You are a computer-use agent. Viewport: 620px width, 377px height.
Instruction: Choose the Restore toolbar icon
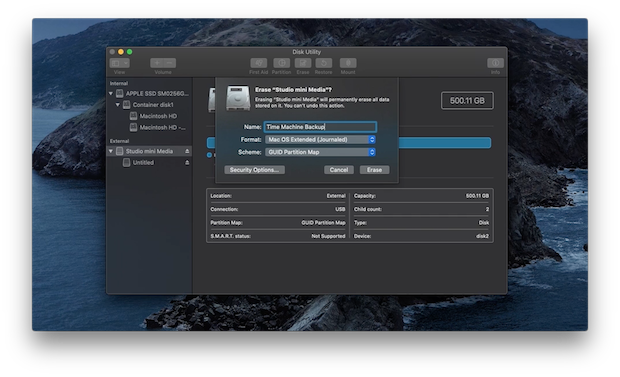pos(323,63)
